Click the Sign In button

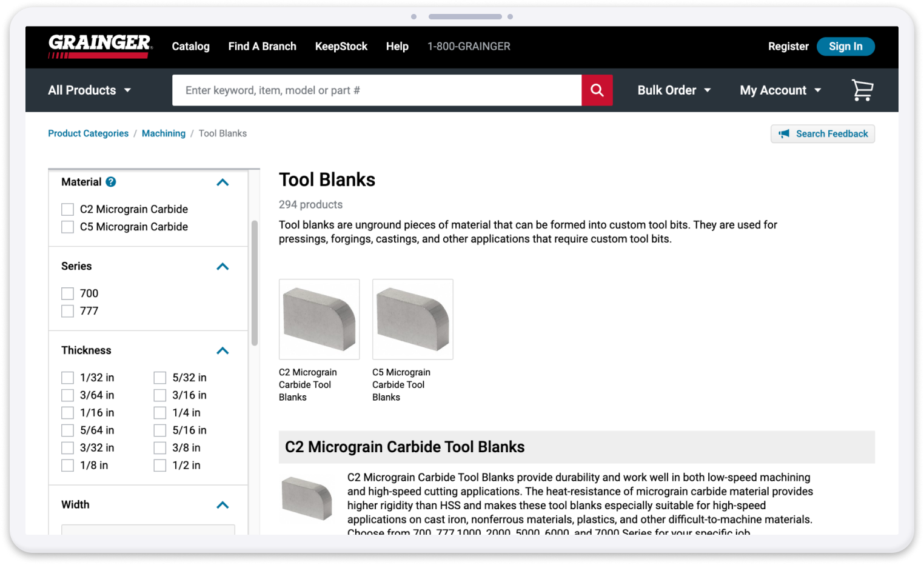click(x=845, y=46)
